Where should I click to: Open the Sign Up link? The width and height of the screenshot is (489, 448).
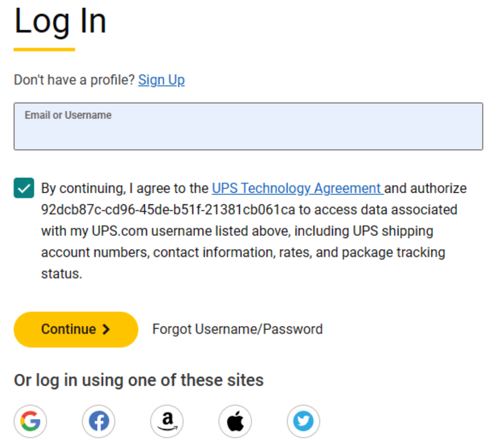[161, 80]
